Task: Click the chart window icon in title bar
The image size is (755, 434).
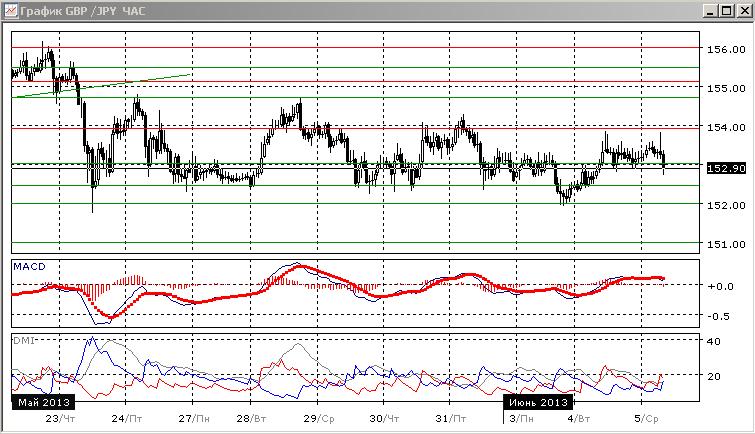Action: pyautogui.click(x=10, y=11)
